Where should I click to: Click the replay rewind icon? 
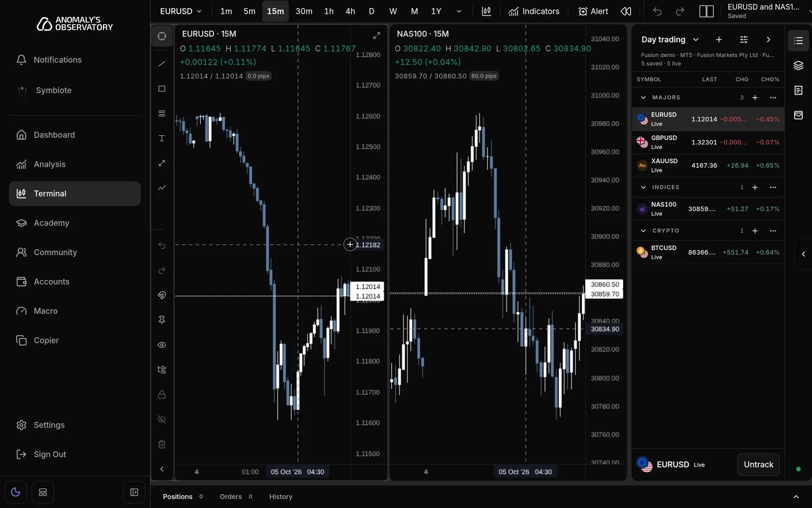pyautogui.click(x=626, y=11)
